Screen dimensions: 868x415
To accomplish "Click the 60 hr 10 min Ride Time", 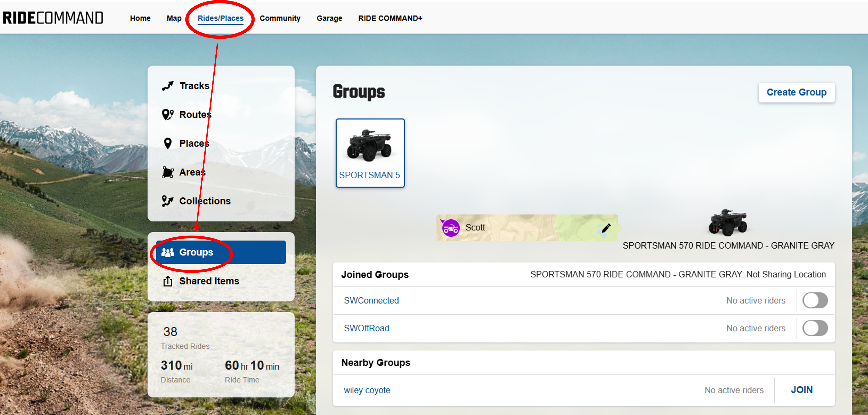I will tap(252, 371).
